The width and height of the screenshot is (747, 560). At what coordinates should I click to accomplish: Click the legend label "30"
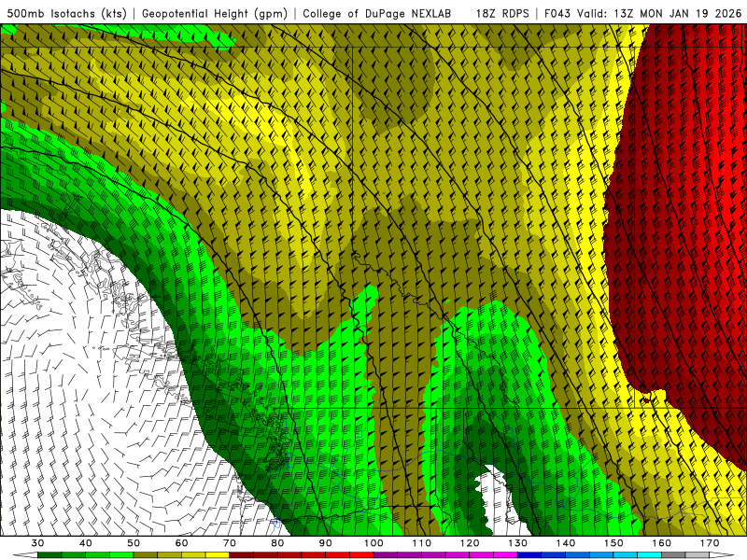coord(37,543)
